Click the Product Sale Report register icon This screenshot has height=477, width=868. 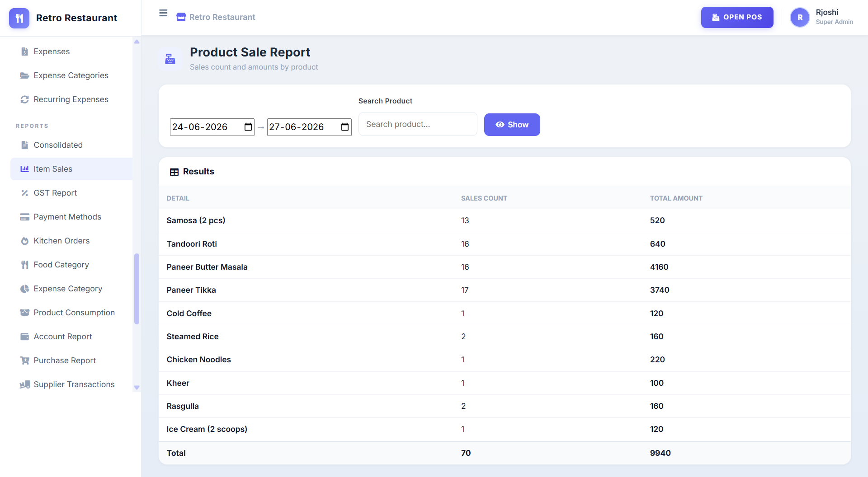(170, 59)
